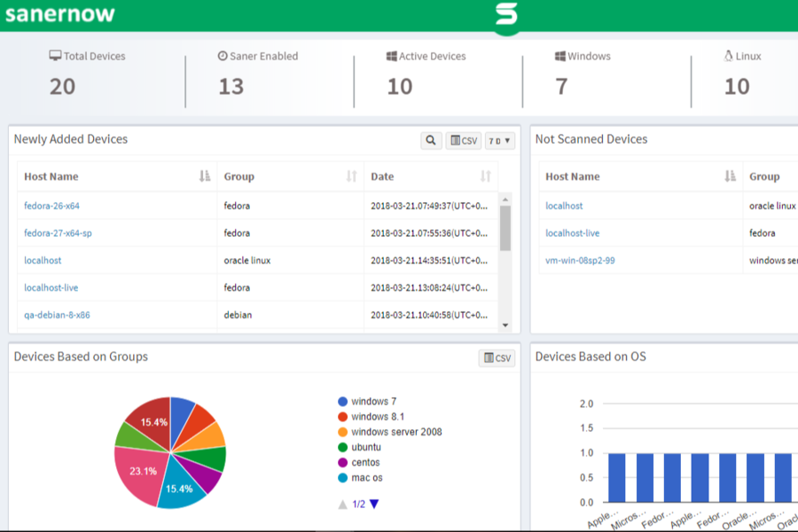Viewport: 798px width, 532px height.
Task: Open vm-win-08sp2-99 host link
Action: 580,260
